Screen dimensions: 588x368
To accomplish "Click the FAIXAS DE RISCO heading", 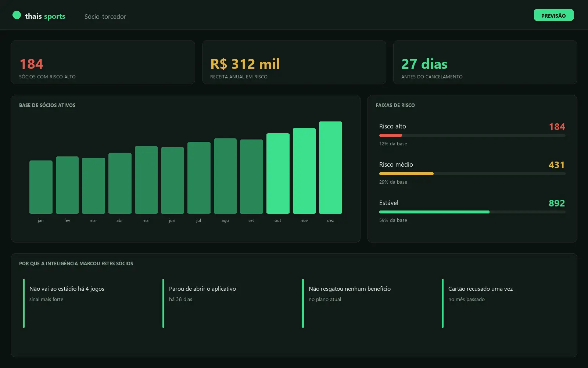I will tap(395, 105).
